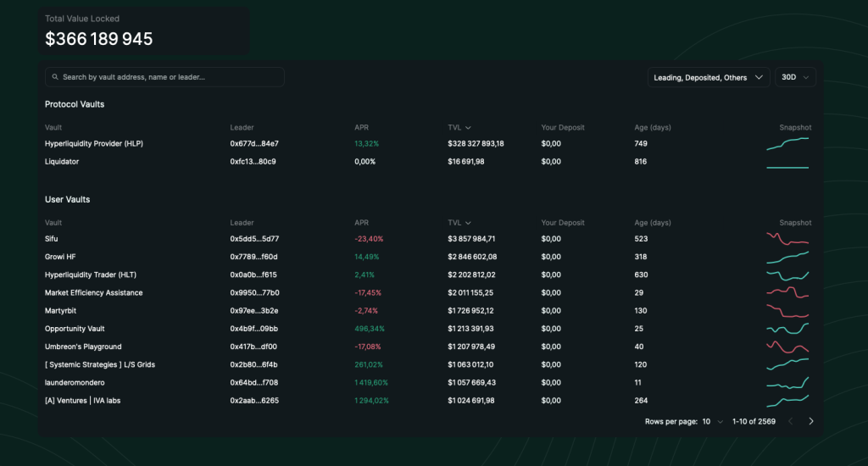868x466 pixels.
Task: Select the launderomondero vault name
Action: (x=75, y=382)
